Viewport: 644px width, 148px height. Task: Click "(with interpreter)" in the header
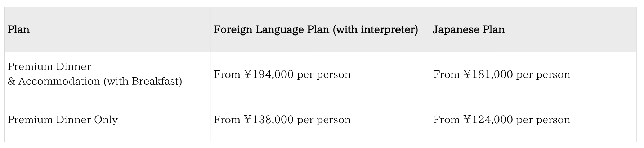(x=375, y=29)
